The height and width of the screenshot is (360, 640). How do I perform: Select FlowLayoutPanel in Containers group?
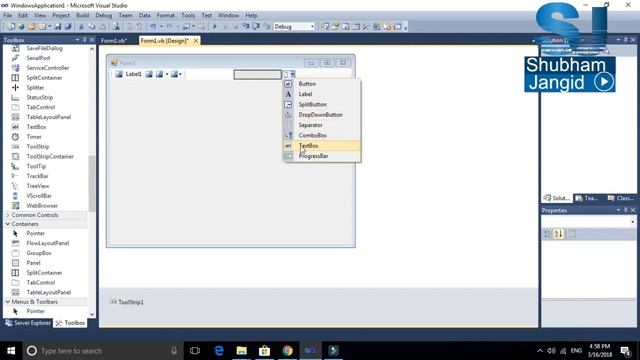click(x=47, y=243)
